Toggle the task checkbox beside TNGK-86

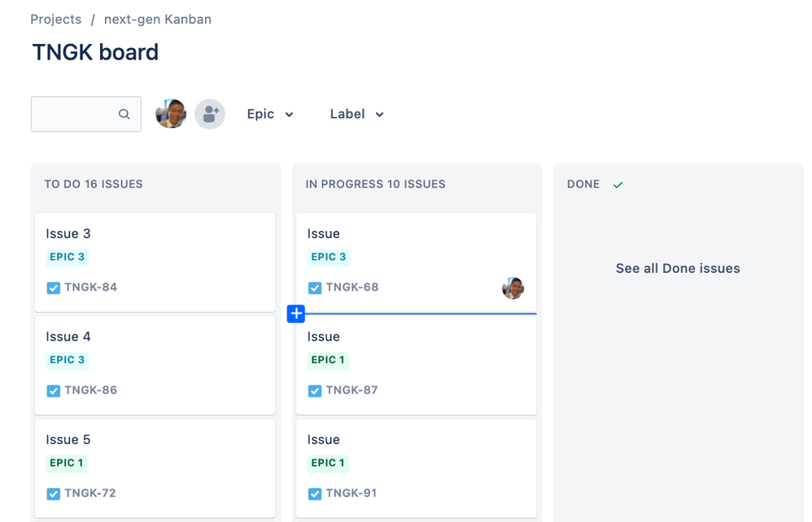pos(53,390)
